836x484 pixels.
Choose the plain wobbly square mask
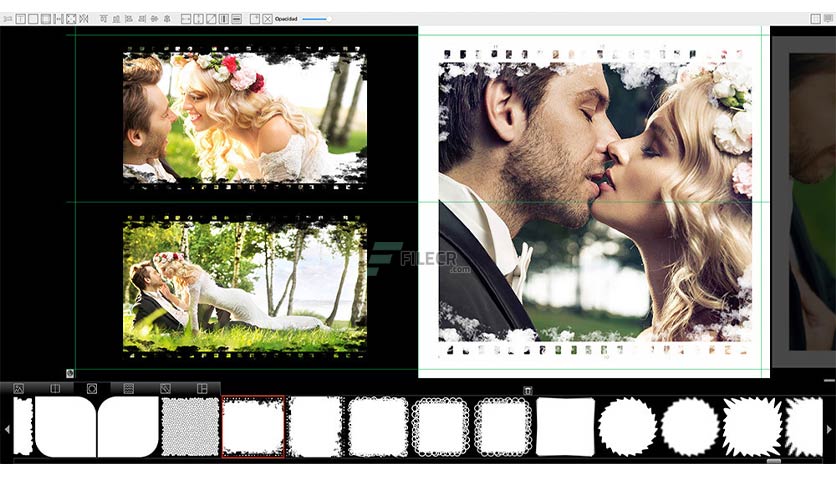coord(565,427)
